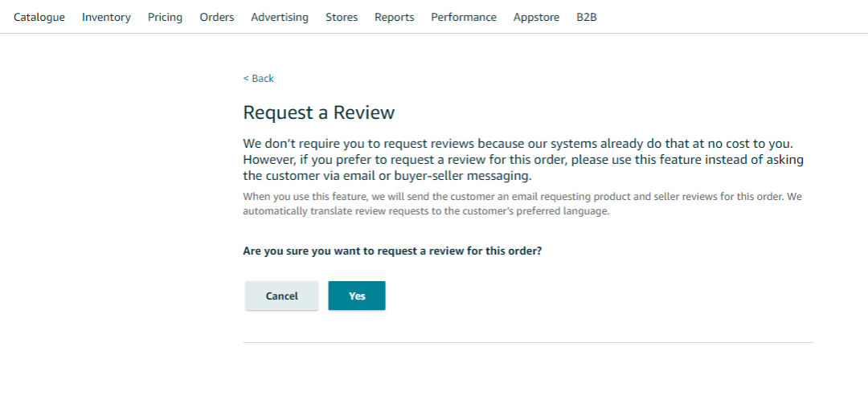Click the chevron arrow beside Back
Viewport: 868px width, 396px height.
point(246,79)
